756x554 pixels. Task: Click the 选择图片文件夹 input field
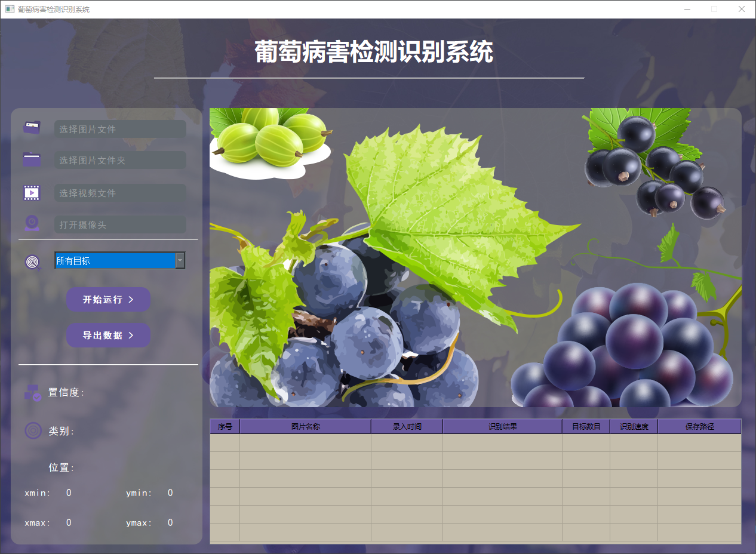pos(120,160)
